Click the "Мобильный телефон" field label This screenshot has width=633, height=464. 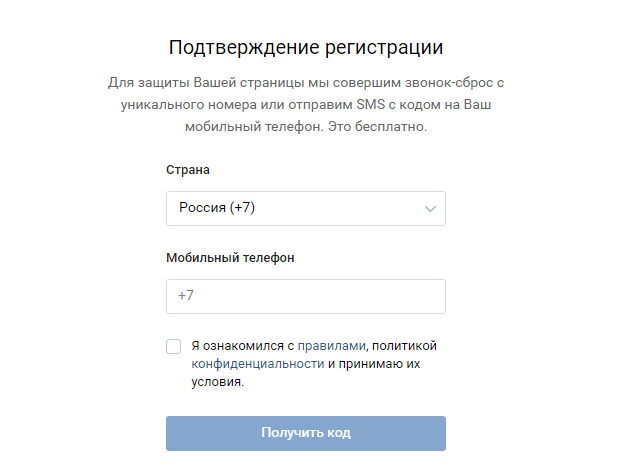pyautogui.click(x=230, y=258)
